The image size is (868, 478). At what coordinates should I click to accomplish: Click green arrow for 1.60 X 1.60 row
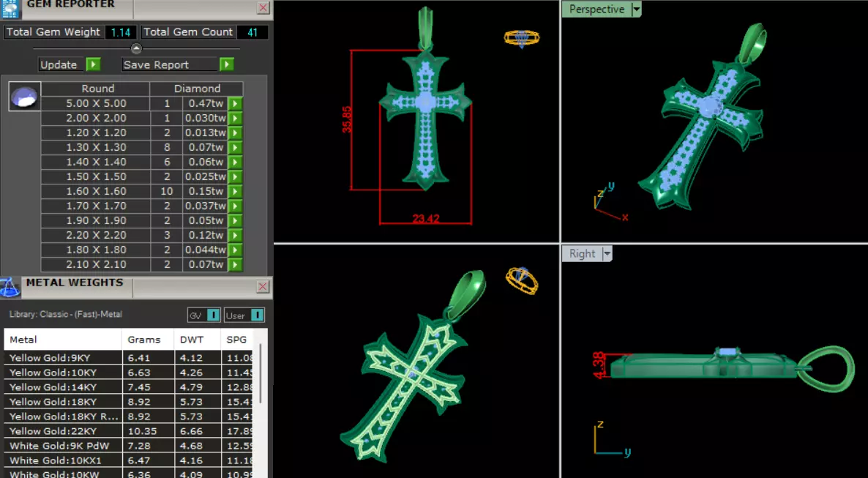point(235,192)
